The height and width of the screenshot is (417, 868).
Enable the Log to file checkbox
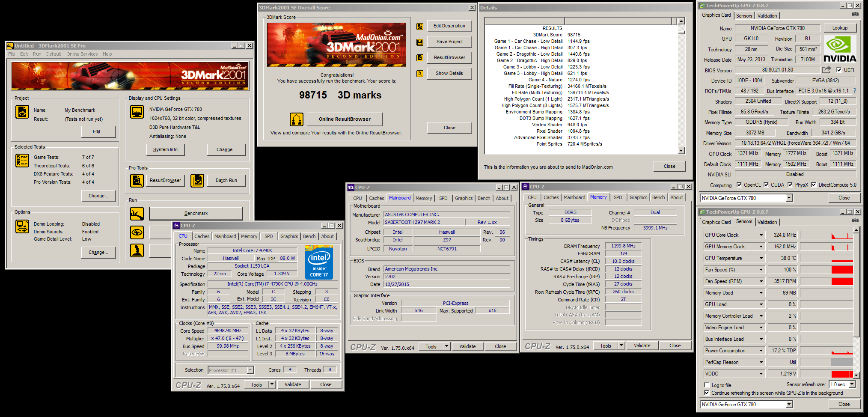707,385
